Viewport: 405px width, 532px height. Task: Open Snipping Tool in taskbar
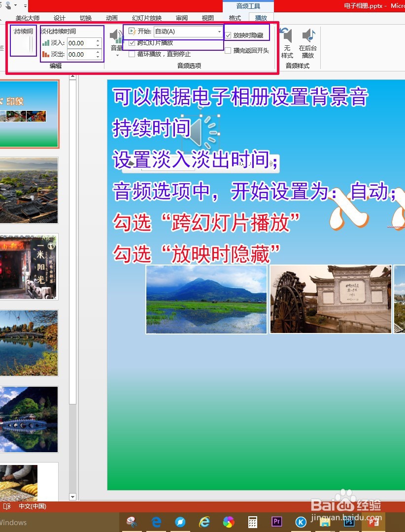pos(132,522)
